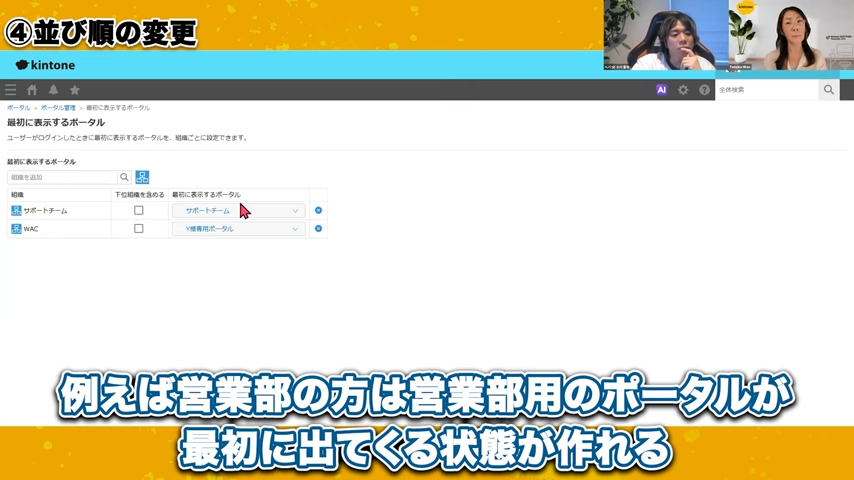Screen dimensions: 854x480
Task: Go to the home portal icon
Action: tap(32, 90)
